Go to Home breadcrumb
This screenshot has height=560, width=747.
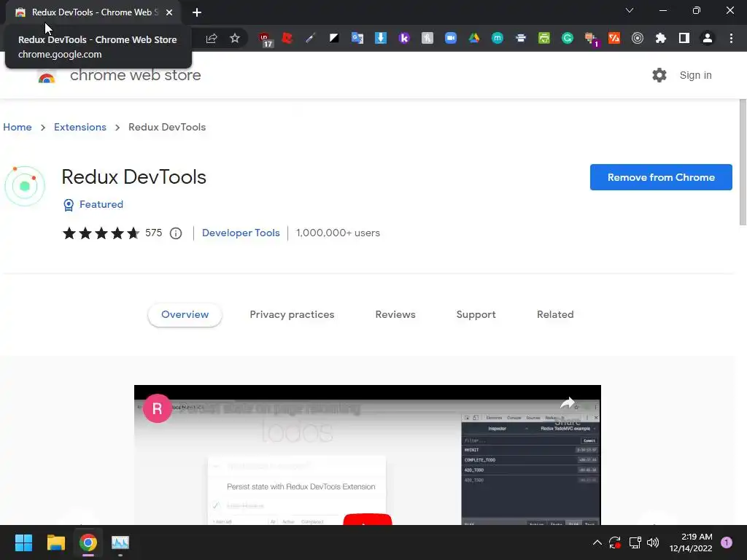click(18, 127)
